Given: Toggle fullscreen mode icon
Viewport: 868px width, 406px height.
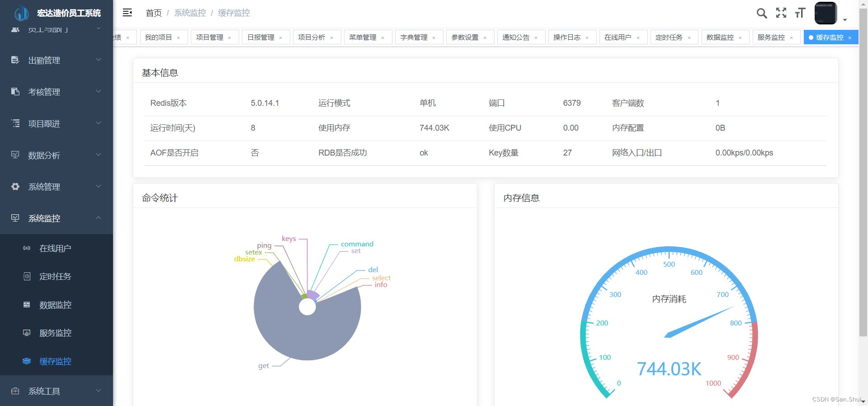Looking at the screenshot, I should click(781, 13).
